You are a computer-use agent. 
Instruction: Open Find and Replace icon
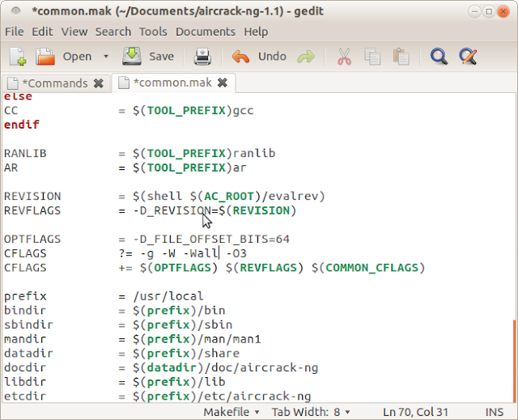point(468,57)
